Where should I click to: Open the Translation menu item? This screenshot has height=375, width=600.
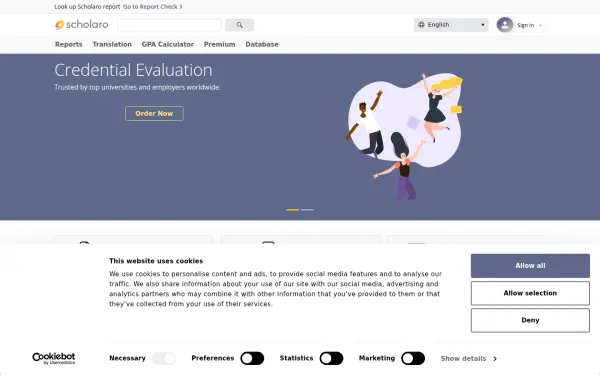pos(112,44)
